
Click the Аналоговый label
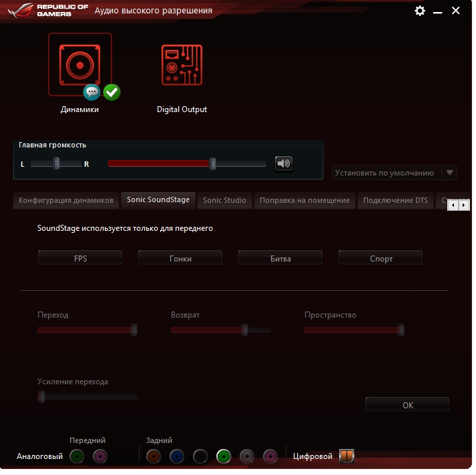point(40,456)
